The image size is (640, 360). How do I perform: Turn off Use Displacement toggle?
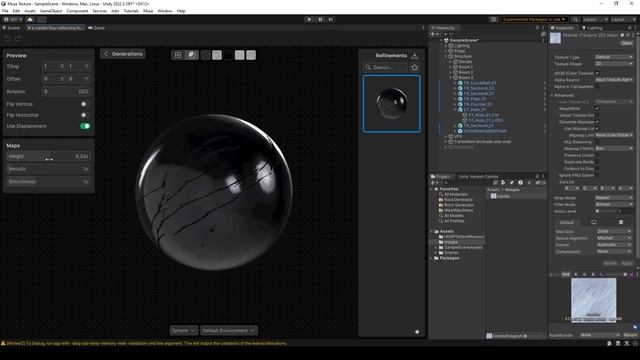coord(85,126)
